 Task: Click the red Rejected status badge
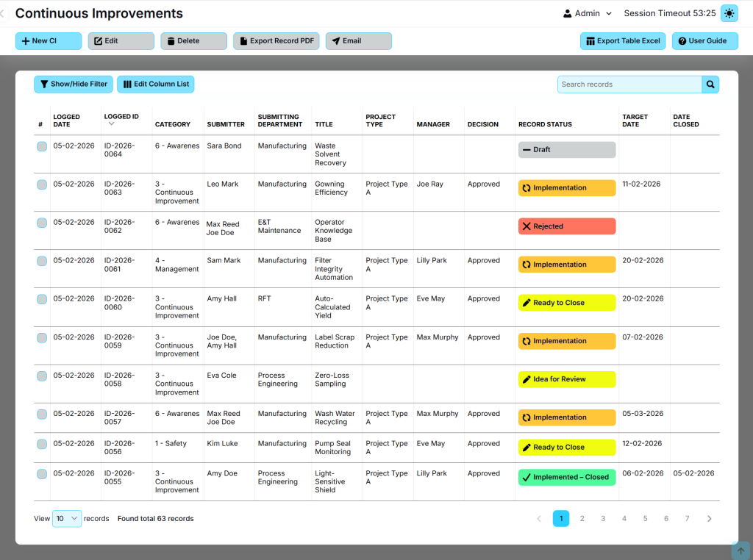(567, 226)
